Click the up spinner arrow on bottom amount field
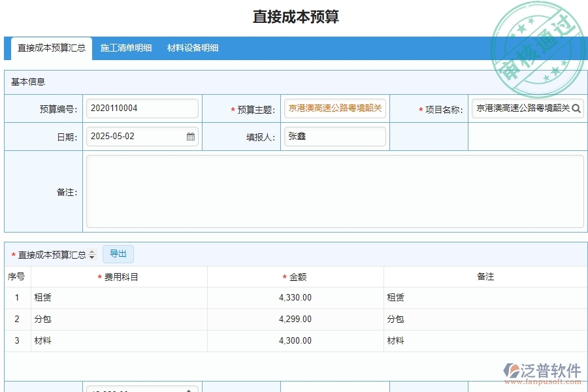 (x=188, y=390)
